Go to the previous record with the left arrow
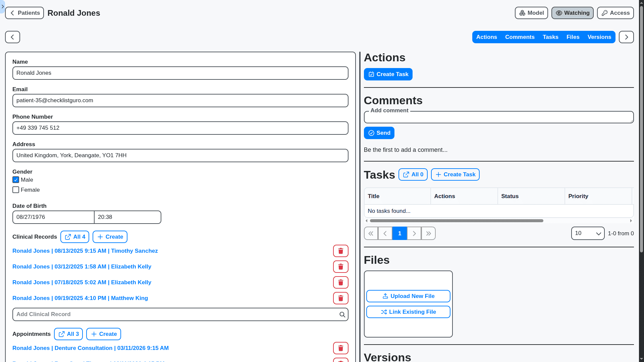The height and width of the screenshot is (362, 644). coord(12,37)
